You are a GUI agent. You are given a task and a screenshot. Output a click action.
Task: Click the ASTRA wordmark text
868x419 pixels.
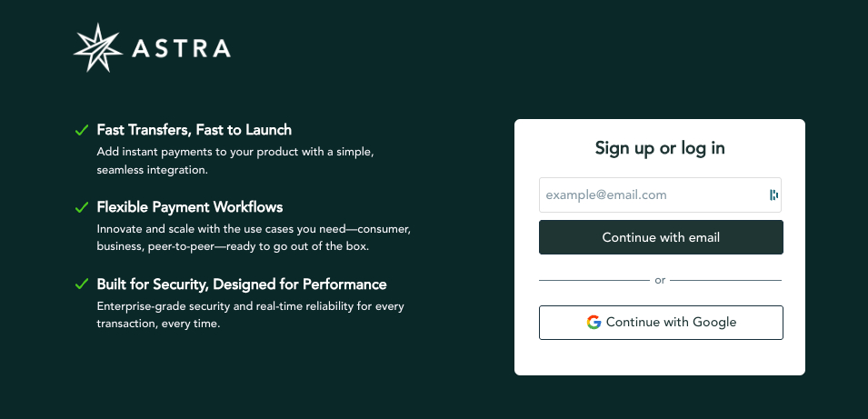click(181, 49)
